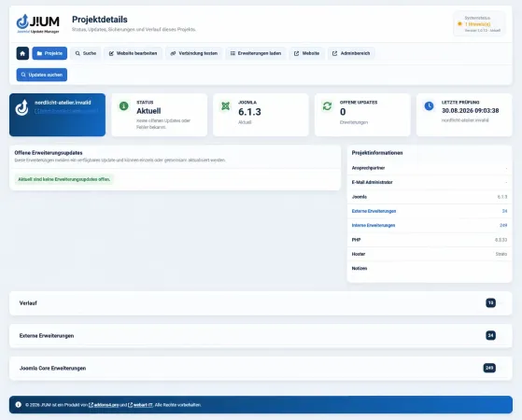Click the green refresh icon for open updates

coord(327,105)
